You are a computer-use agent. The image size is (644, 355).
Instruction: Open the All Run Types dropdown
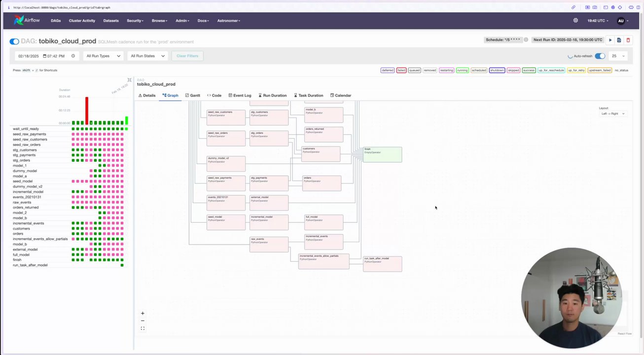103,56
